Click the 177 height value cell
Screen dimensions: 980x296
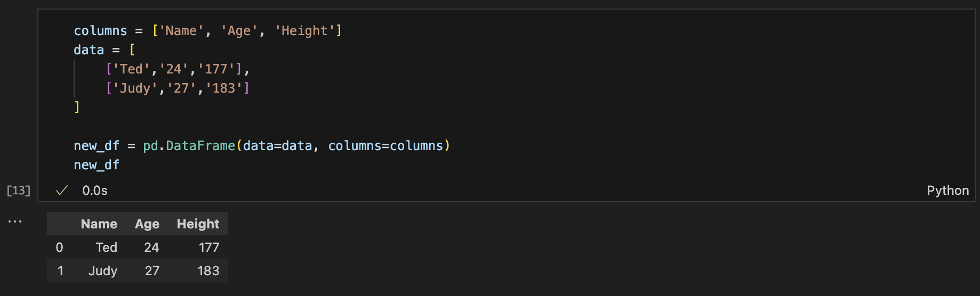tap(209, 248)
